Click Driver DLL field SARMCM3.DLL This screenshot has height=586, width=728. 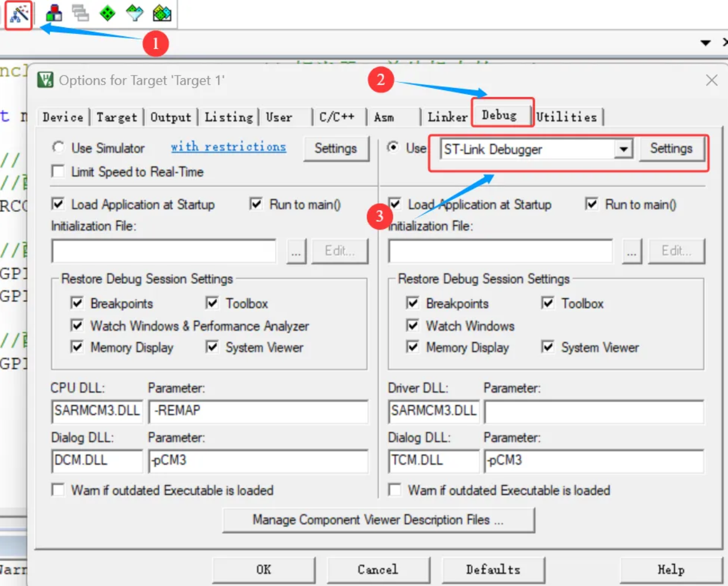(x=434, y=411)
